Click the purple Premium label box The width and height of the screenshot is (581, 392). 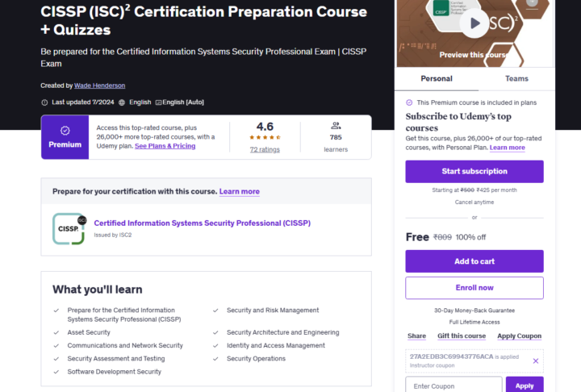[65, 137]
